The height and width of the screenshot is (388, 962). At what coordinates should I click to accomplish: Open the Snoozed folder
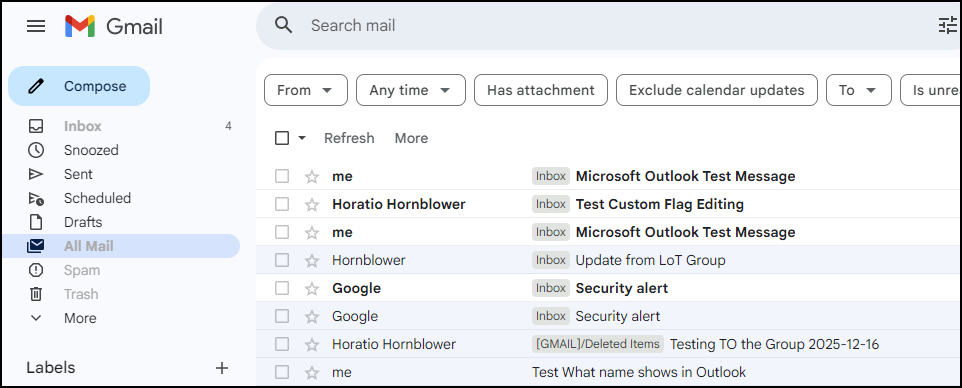point(121,150)
